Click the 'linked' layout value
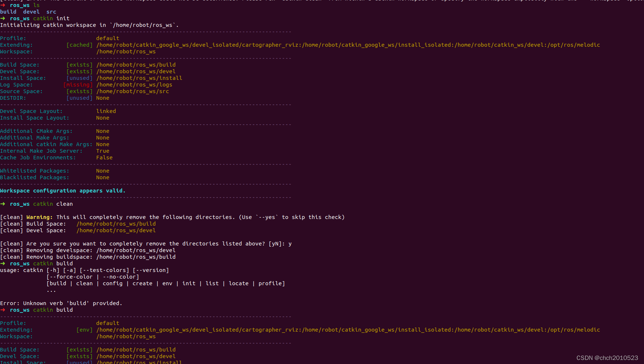 click(x=106, y=111)
